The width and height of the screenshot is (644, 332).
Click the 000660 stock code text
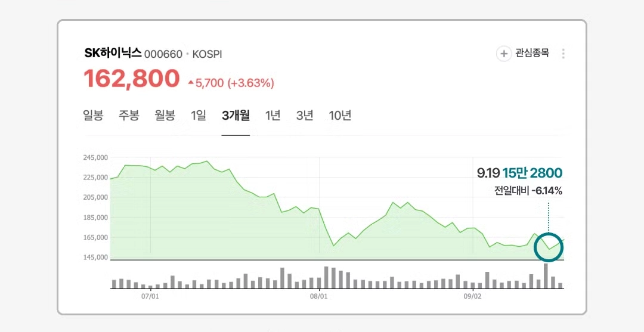tap(163, 54)
